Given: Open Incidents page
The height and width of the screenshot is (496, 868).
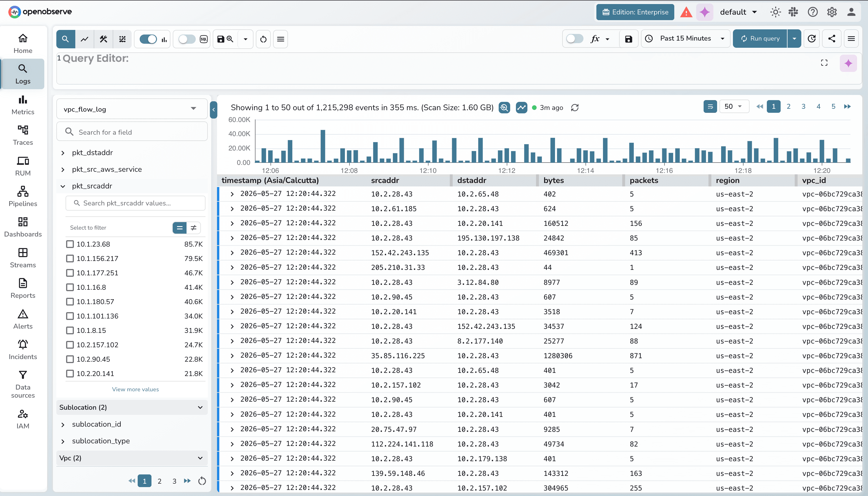Looking at the screenshot, I should point(23,350).
